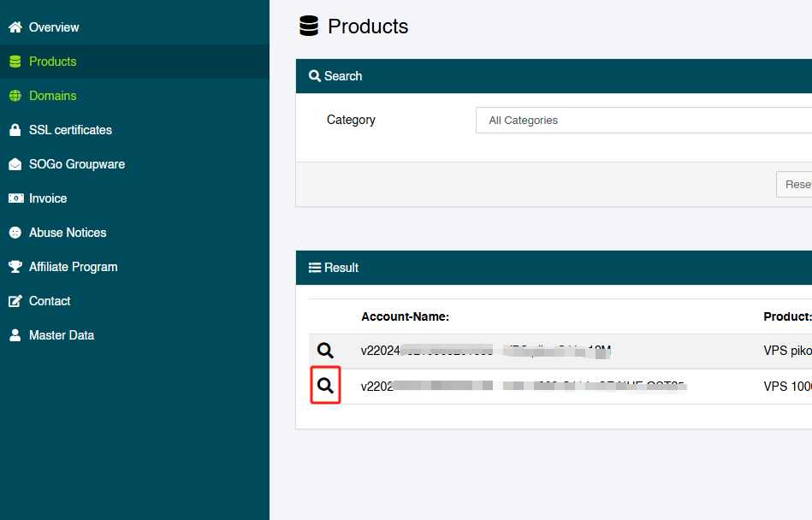Click the banknote icon beside Invoice
The width and height of the screenshot is (812, 520).
point(15,198)
